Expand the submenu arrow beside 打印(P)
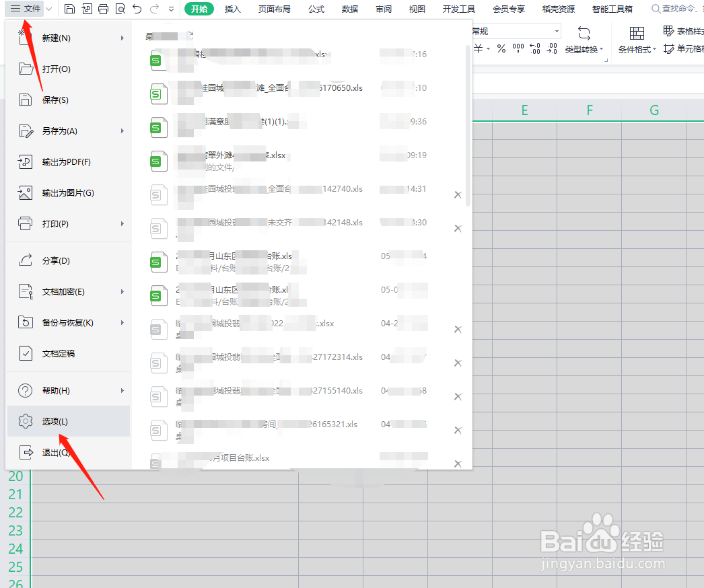 [122, 224]
